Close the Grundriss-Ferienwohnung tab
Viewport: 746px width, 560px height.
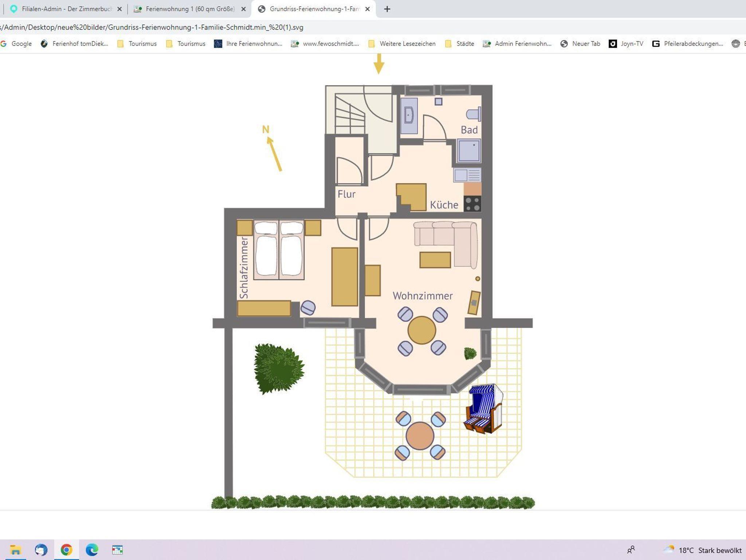[368, 9]
